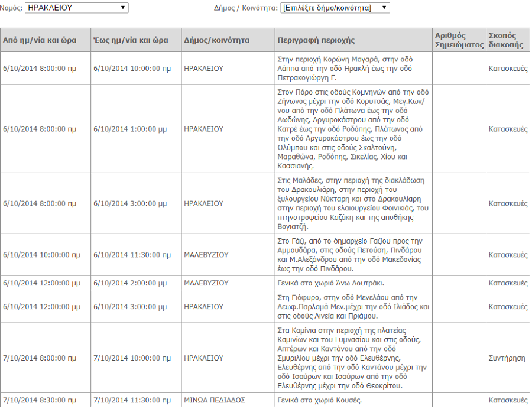Click the 'Γενικά στο χωριό Κουσές' cell
The height and width of the screenshot is (409, 532).
(x=319, y=400)
